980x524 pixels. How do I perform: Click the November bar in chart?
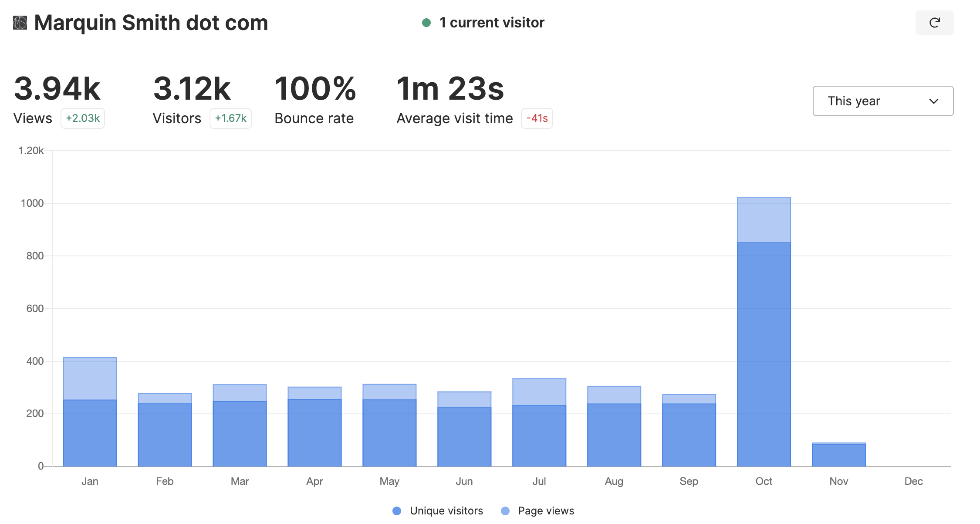click(838, 455)
